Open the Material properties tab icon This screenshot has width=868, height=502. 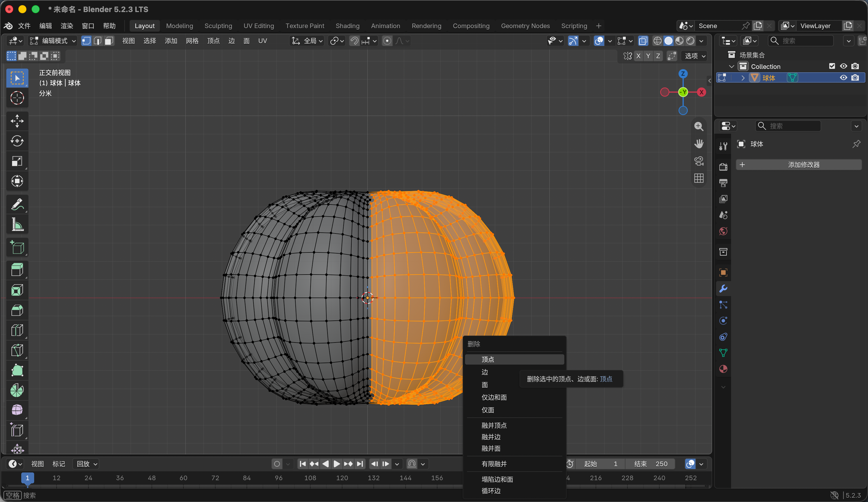[723, 369]
